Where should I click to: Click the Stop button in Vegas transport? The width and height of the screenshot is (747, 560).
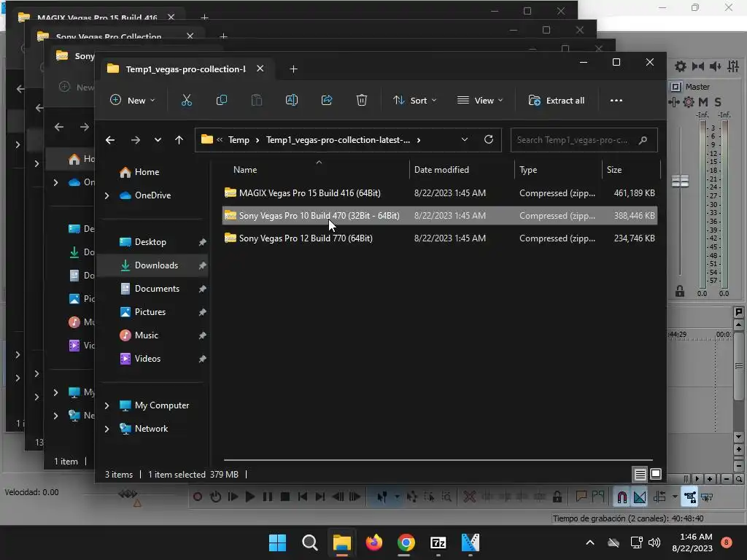285,497
